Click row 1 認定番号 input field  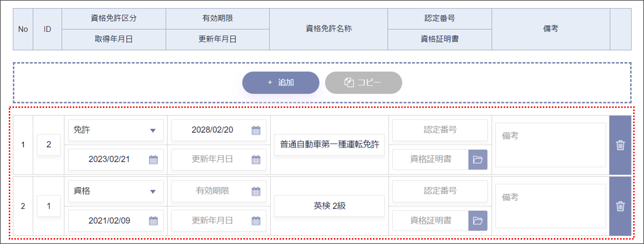(440, 130)
